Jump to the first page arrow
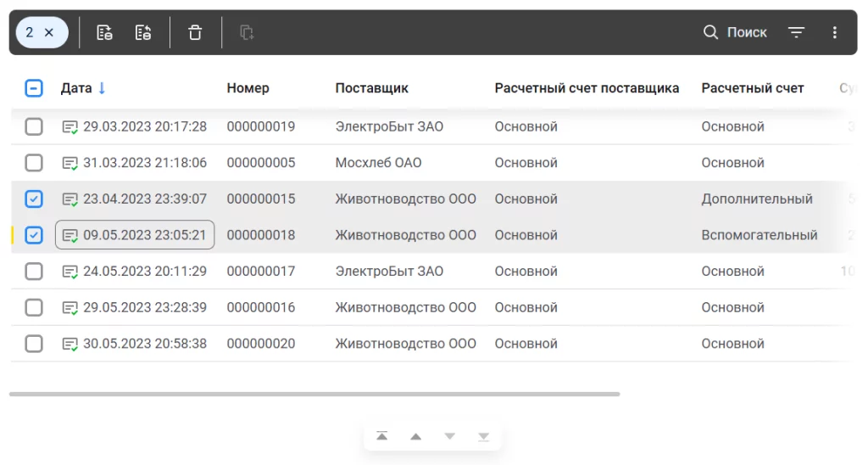Image resolution: width=868 pixels, height=465 pixels. point(382,436)
